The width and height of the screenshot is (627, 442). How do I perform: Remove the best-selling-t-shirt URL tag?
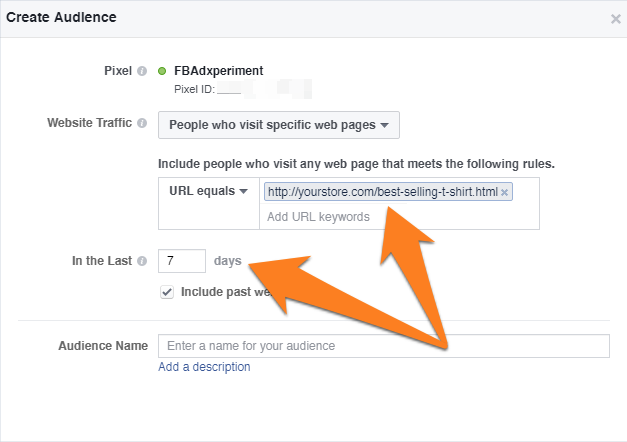pyautogui.click(x=505, y=192)
